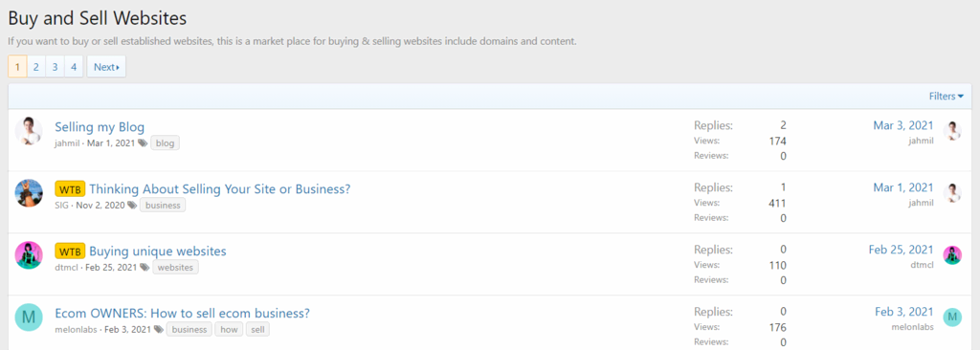Click jahmil's avatar beside Selling my Blog
Viewport: 980px width, 350px height.
point(29,131)
